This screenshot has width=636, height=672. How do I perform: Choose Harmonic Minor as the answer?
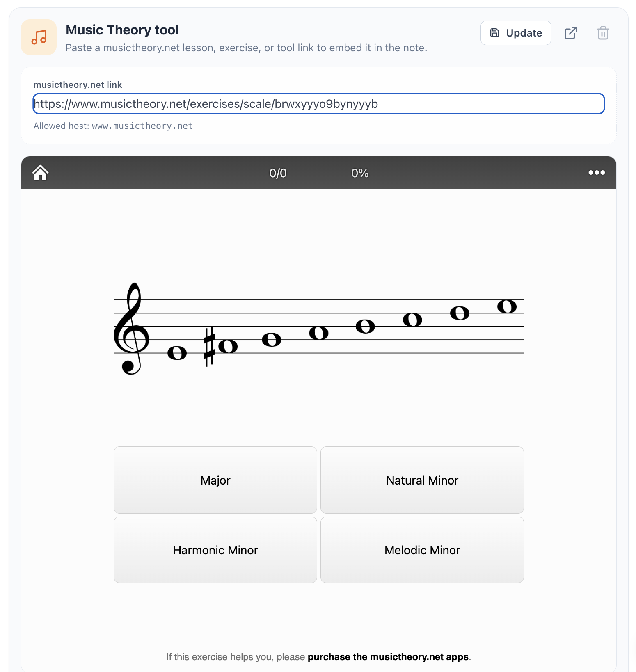pyautogui.click(x=215, y=550)
